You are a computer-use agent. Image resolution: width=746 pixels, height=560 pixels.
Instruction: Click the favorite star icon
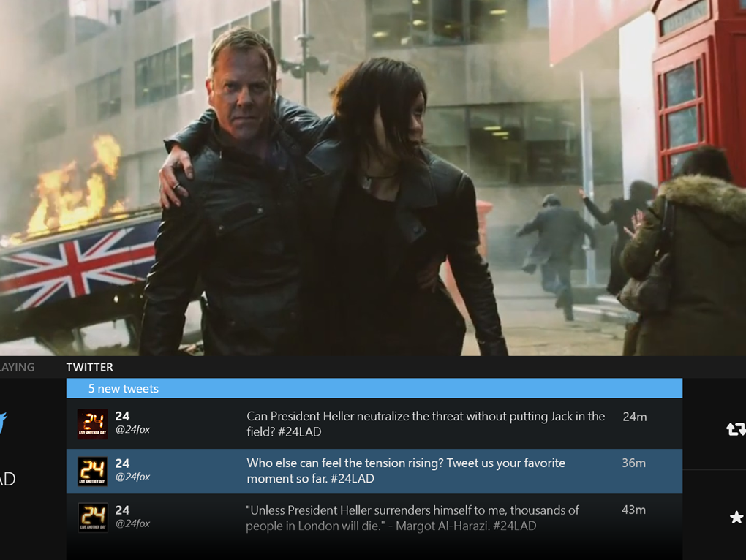[736, 517]
